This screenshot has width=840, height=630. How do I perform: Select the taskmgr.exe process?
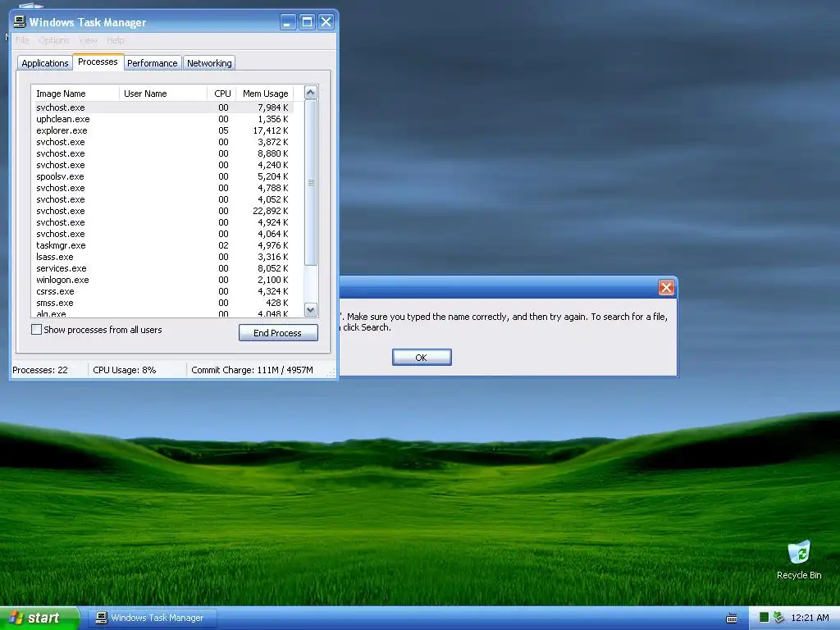[162, 245]
